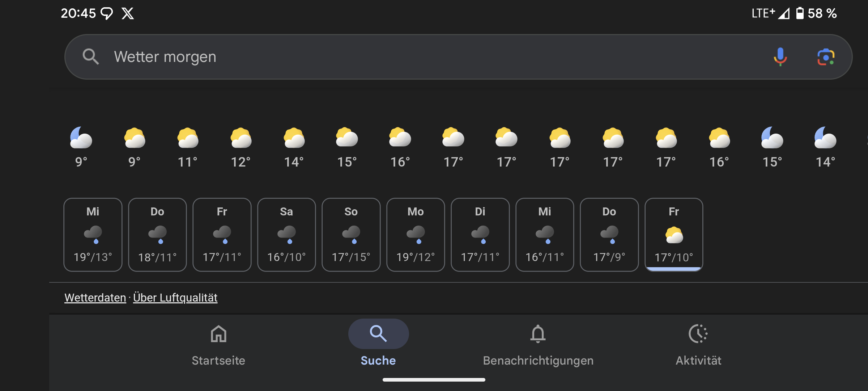Select Di forecast day card

(480, 235)
